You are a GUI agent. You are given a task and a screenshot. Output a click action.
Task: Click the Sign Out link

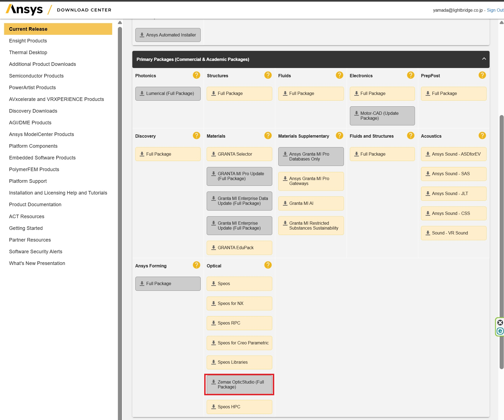[x=495, y=10]
